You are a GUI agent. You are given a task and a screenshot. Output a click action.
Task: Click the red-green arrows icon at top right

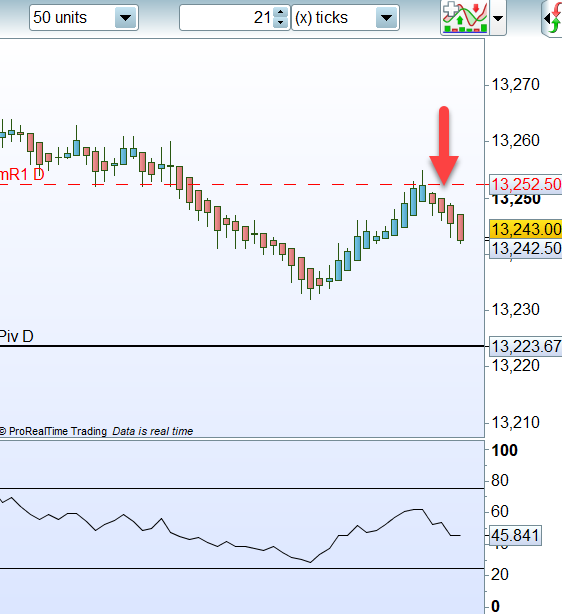tap(553, 18)
